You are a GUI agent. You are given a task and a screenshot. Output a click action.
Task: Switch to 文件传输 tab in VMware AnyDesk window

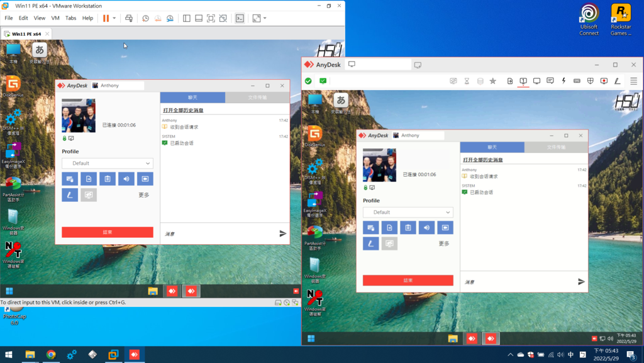(257, 98)
